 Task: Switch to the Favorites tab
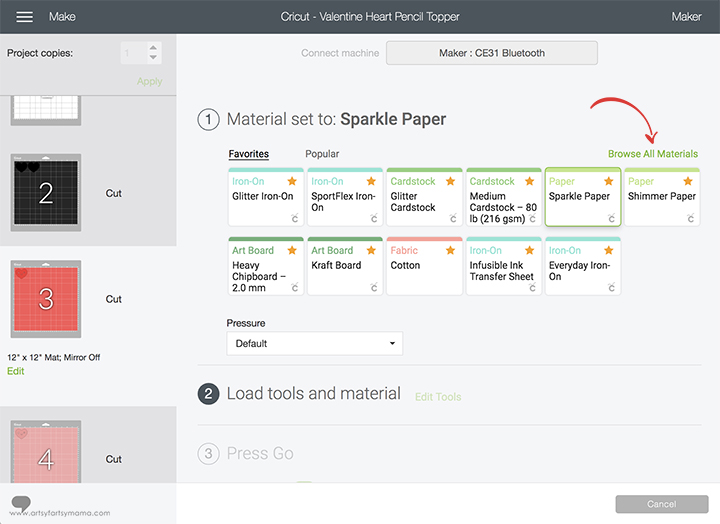(249, 154)
